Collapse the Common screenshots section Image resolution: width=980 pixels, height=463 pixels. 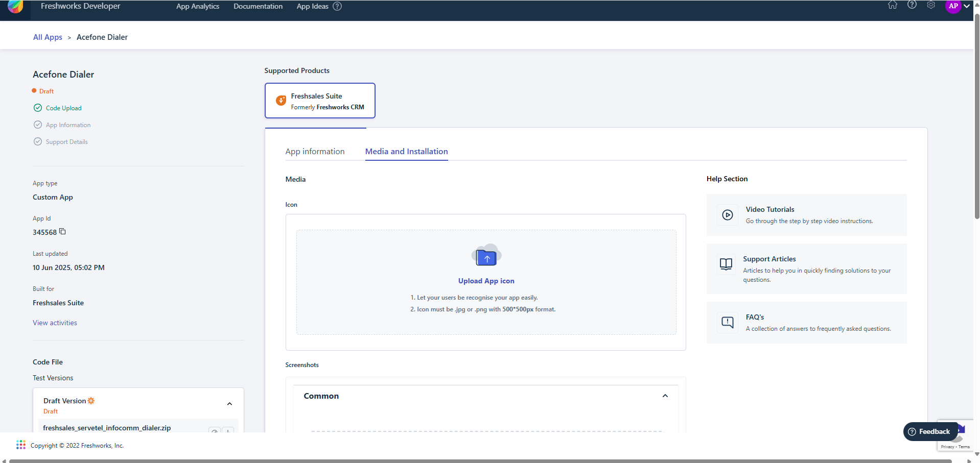[x=665, y=396]
